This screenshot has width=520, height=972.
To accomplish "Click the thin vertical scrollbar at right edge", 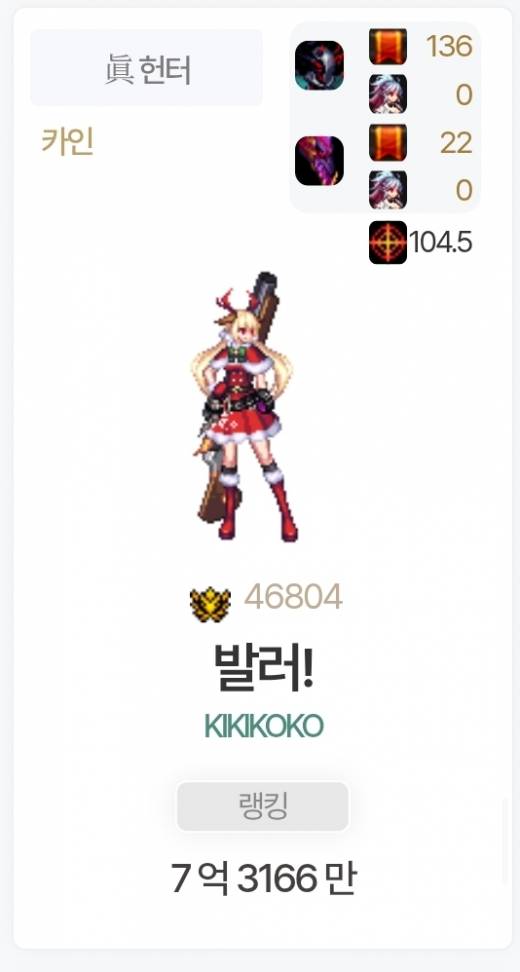I will [505, 841].
